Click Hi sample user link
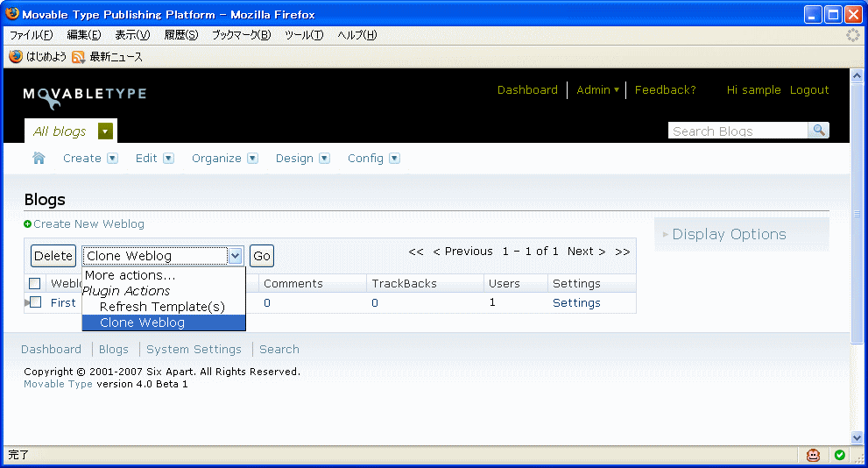This screenshot has height=468, width=868. pyautogui.click(x=754, y=89)
